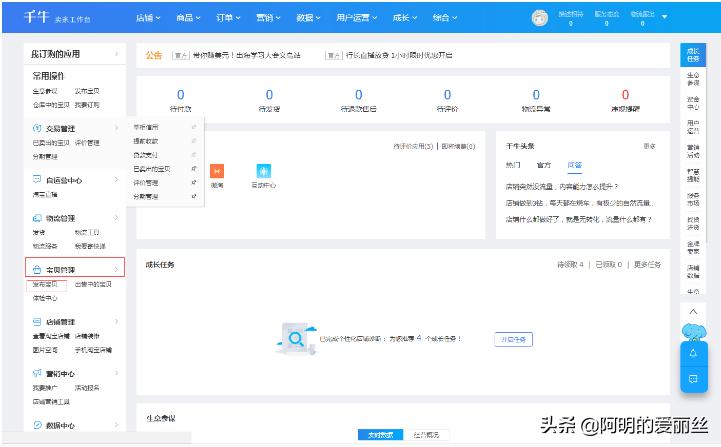The height and width of the screenshot is (447, 721).
Task: Expand the 我订购的应用 section
Action: point(116,54)
